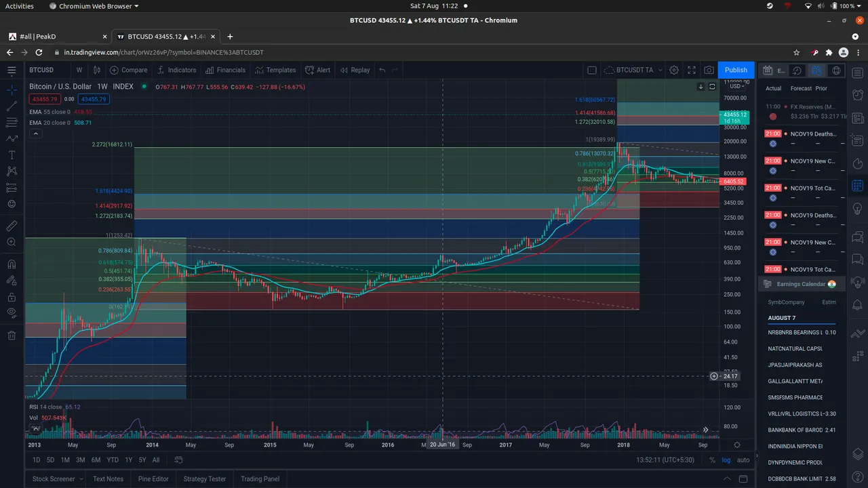Open the timezone menu 13:52:11 (UTC+5:30)
Image resolution: width=868 pixels, height=488 pixels.
click(x=664, y=460)
